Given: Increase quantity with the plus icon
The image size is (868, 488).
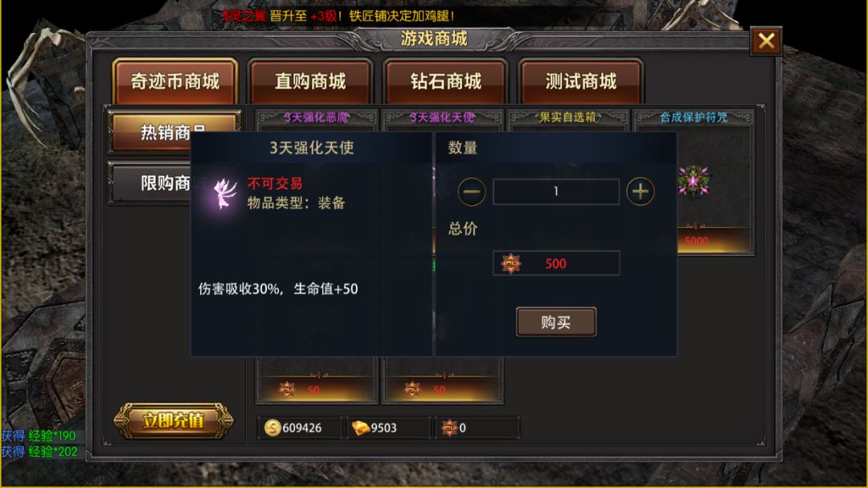Looking at the screenshot, I should (640, 191).
